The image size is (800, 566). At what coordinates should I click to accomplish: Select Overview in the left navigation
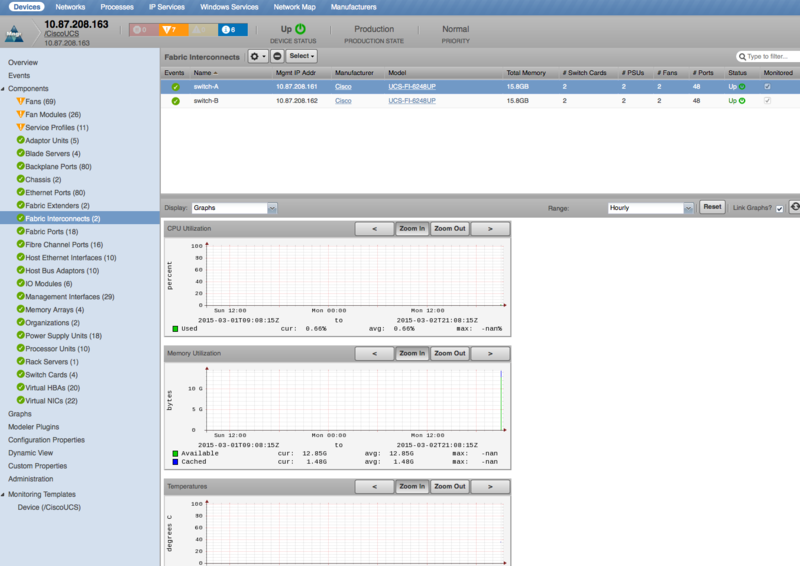[23, 63]
